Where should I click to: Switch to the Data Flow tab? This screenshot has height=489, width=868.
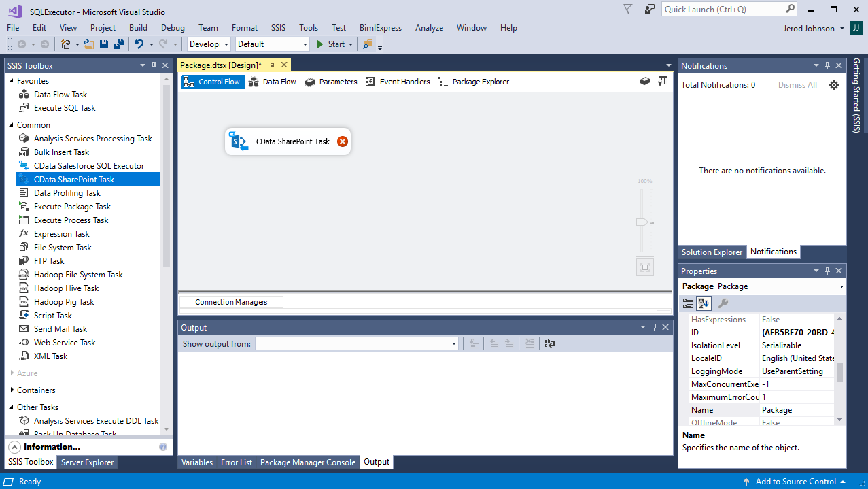(x=273, y=82)
